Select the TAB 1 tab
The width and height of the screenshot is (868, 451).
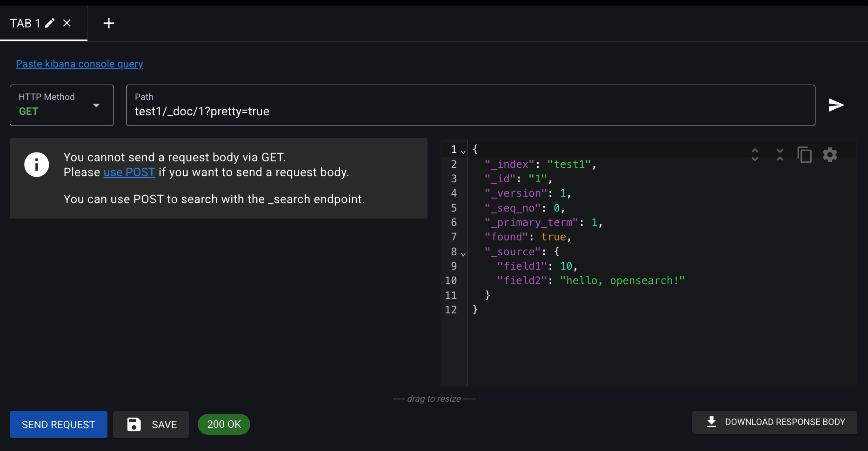click(25, 23)
